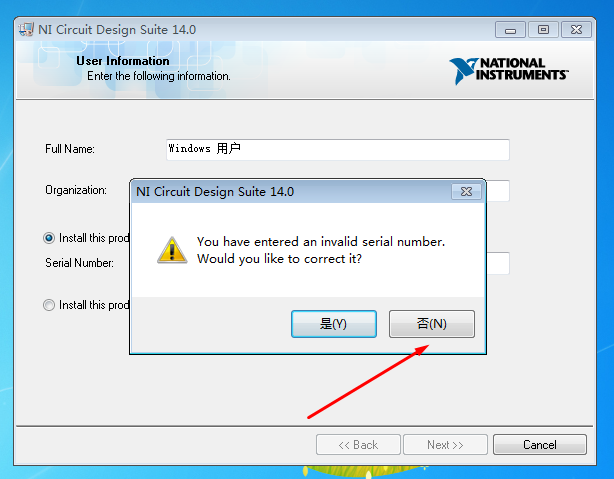Click the 是(Y) button in the dialog
Viewport: 614px width, 479px height.
point(334,324)
